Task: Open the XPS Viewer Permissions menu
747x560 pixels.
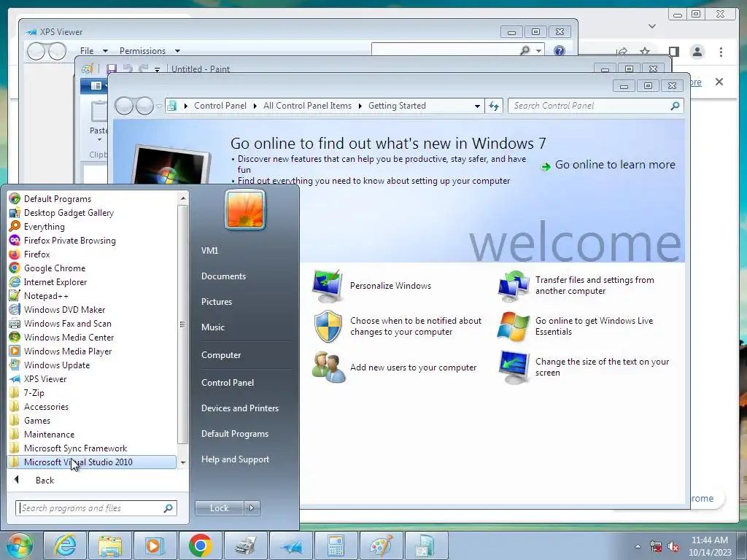Action: (150, 51)
